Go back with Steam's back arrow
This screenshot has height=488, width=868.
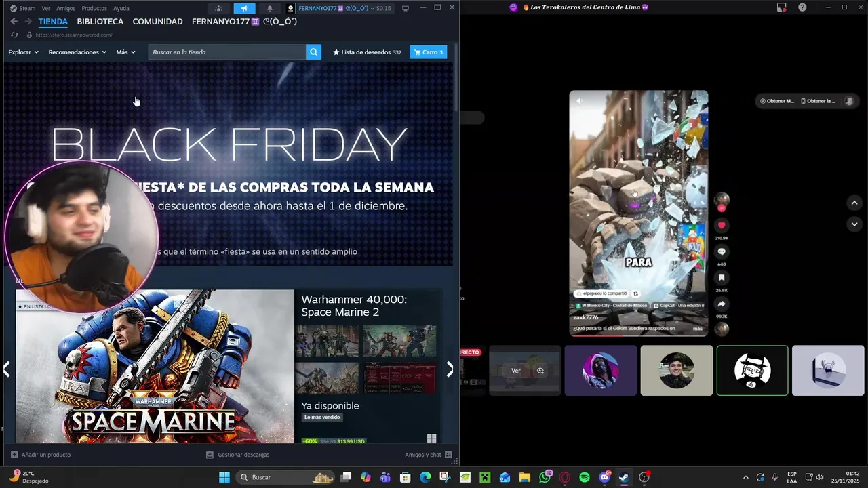(14, 22)
